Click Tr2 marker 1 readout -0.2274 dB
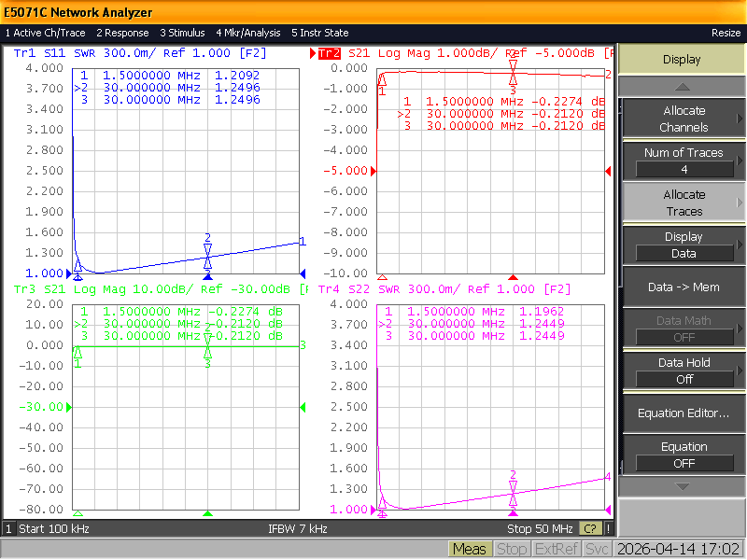Screen dimensions: 747x560 click(x=504, y=102)
